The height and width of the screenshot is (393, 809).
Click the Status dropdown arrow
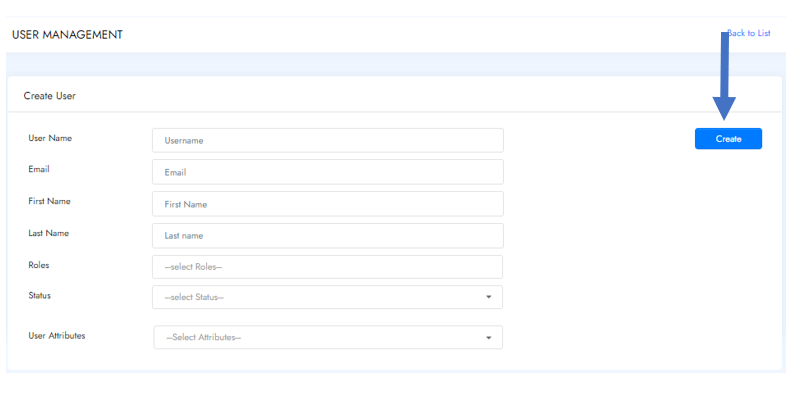pos(489,297)
